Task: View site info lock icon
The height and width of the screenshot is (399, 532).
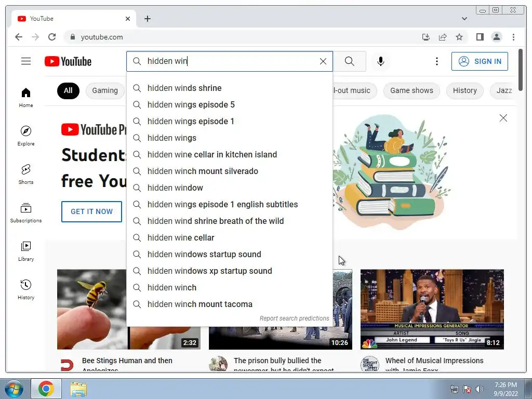Action: click(x=72, y=37)
